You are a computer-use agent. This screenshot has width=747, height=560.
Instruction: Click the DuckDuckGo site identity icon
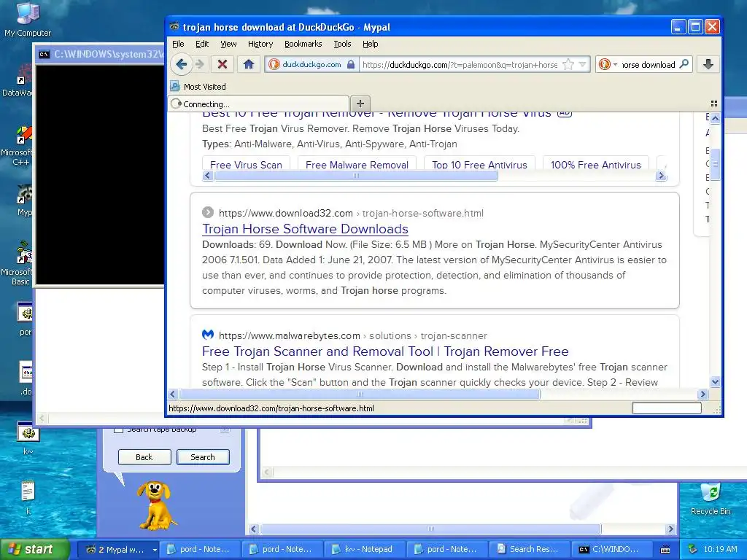pyautogui.click(x=274, y=64)
